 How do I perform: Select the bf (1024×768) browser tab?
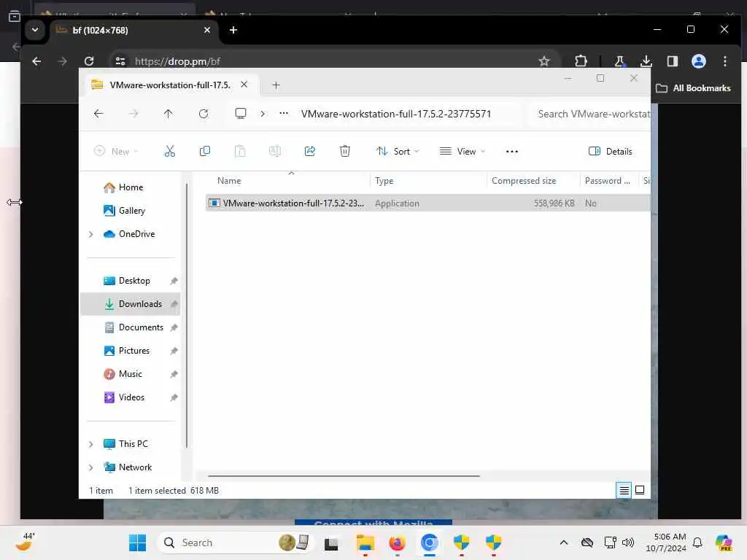point(133,30)
